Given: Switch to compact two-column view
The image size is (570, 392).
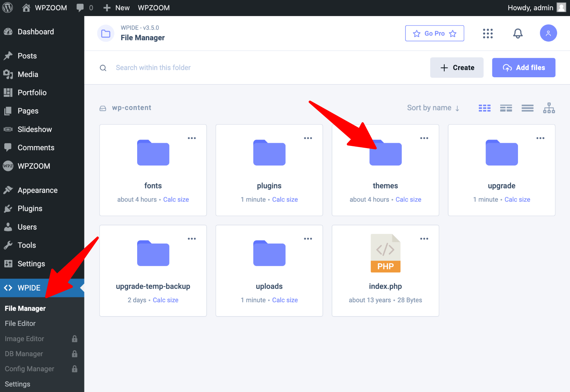Looking at the screenshot, I should click(506, 108).
